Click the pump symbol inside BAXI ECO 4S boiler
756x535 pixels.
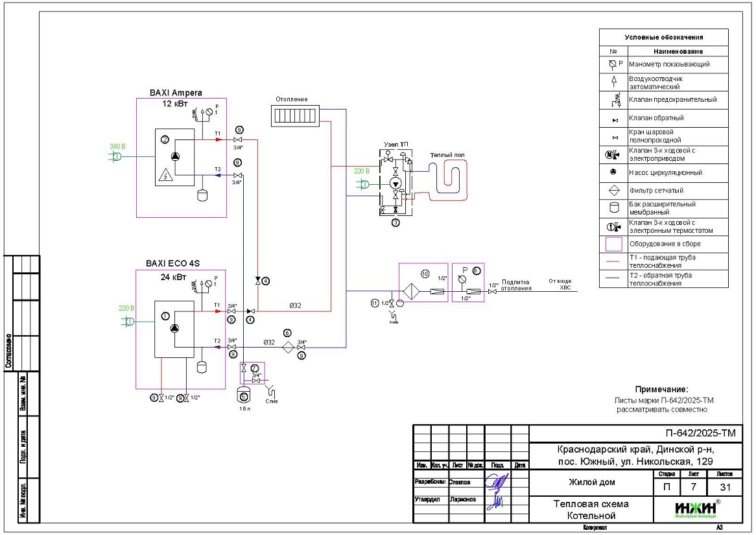pyautogui.click(x=174, y=328)
